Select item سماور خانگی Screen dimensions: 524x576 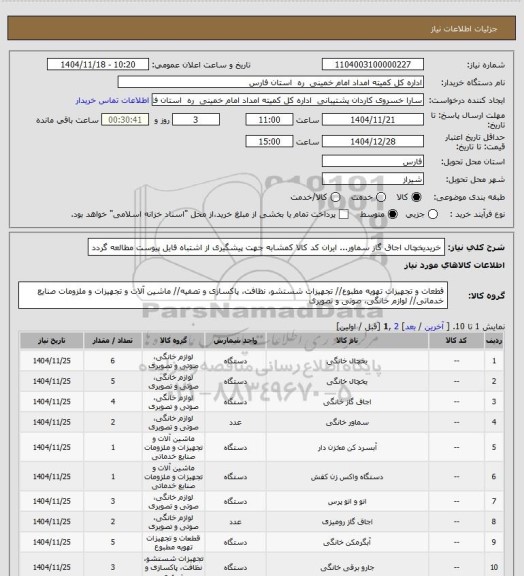click(x=347, y=422)
